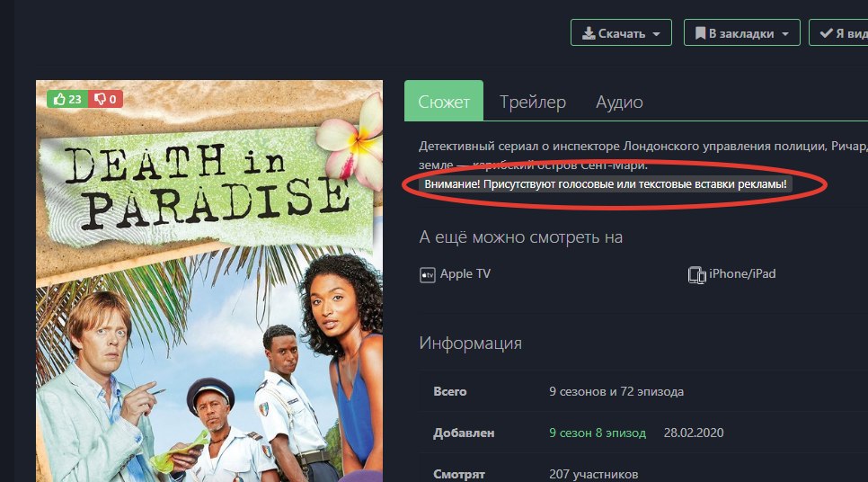This screenshot has height=482, width=868.
Task: Click the Информация section heading
Action: point(471,343)
